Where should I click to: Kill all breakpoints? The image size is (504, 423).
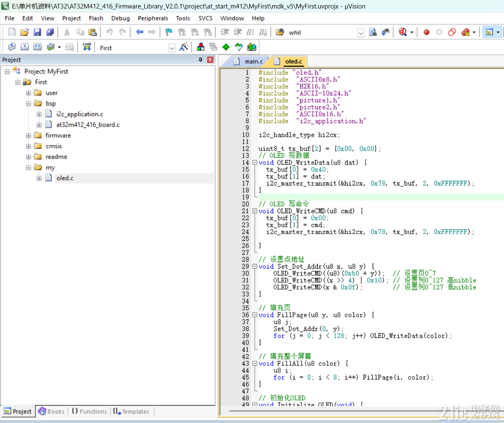click(x=465, y=32)
